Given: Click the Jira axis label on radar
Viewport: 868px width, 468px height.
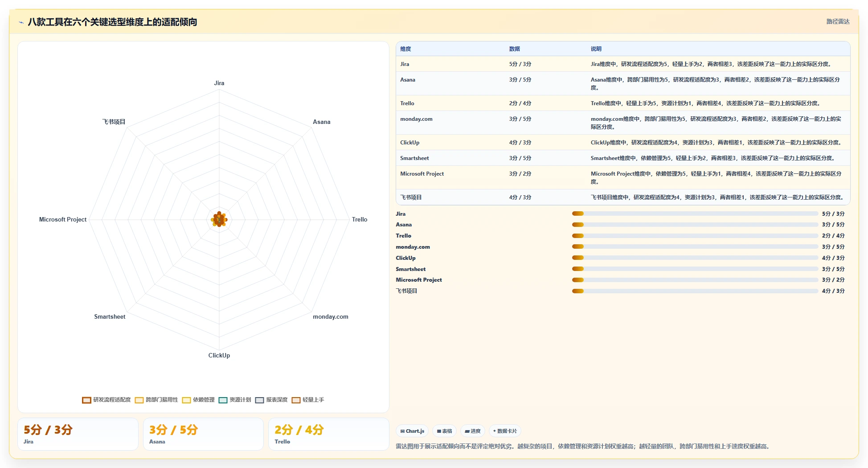Looking at the screenshot, I should (219, 83).
